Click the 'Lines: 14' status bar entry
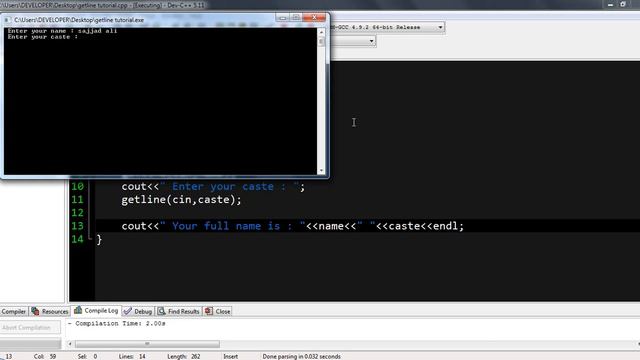 tap(132, 356)
